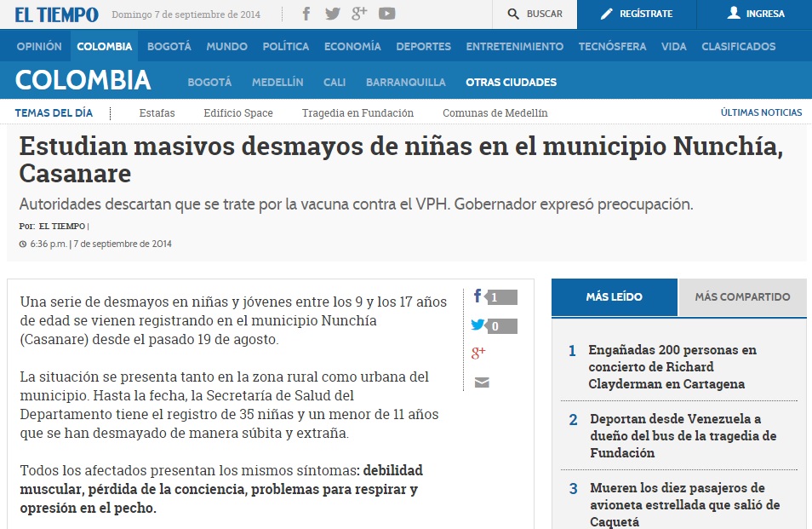The width and height of the screenshot is (812, 529).
Task: Click Ingresa to log in
Action: (x=754, y=14)
